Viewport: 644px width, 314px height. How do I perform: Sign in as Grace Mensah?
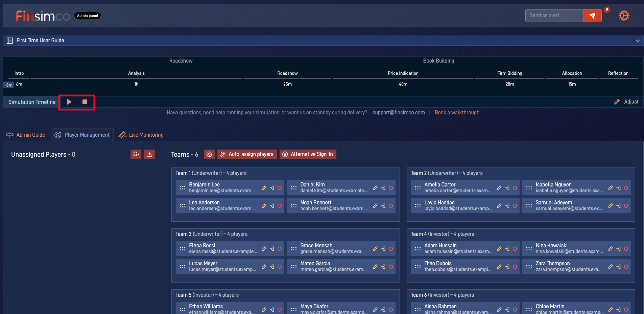[x=383, y=249]
